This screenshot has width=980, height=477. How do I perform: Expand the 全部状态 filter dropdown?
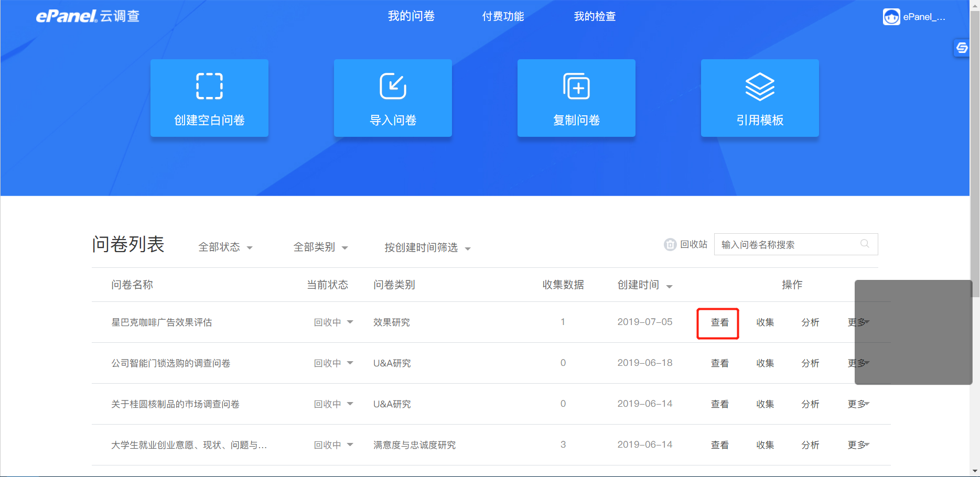[x=225, y=247]
